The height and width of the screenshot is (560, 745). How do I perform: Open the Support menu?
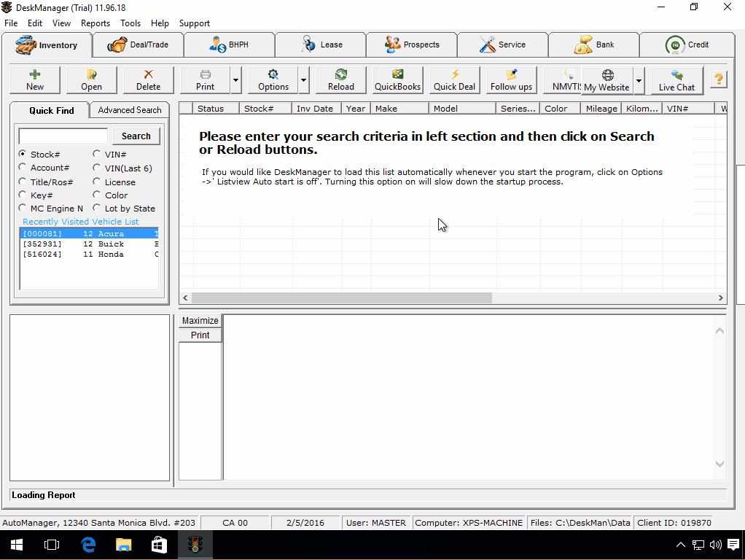coord(195,23)
